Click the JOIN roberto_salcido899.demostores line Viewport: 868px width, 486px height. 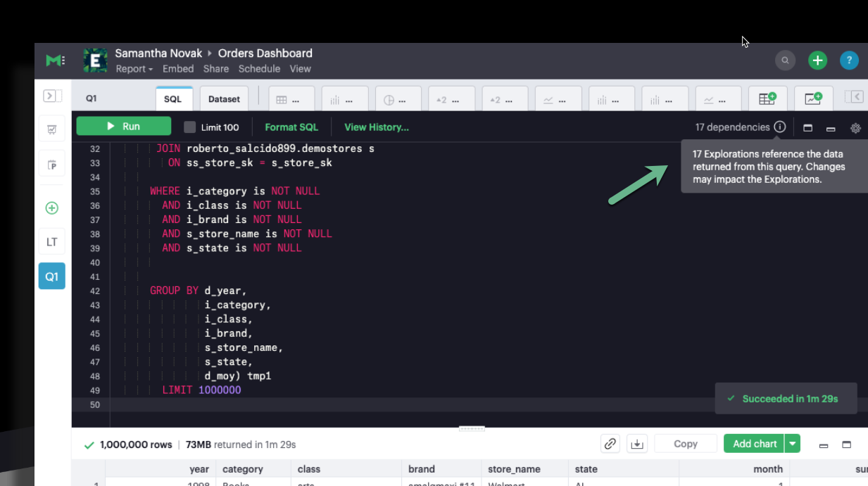coord(265,149)
